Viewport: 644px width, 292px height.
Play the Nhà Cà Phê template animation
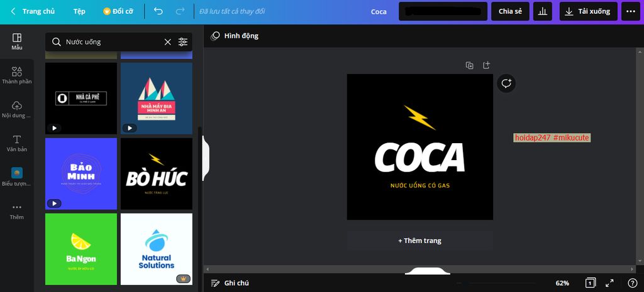coord(54,128)
